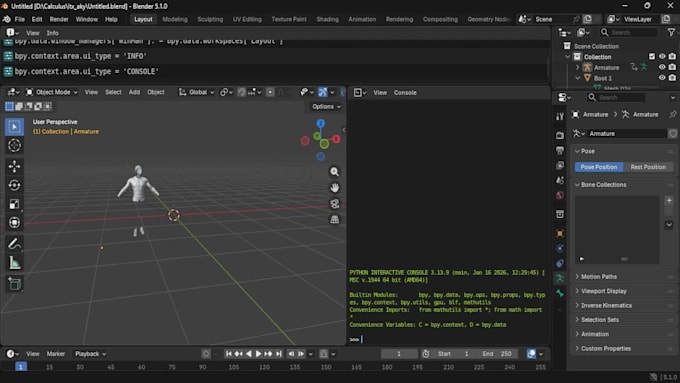Toggle the camera view icon
This screenshot has height=383, width=680.
334,204
